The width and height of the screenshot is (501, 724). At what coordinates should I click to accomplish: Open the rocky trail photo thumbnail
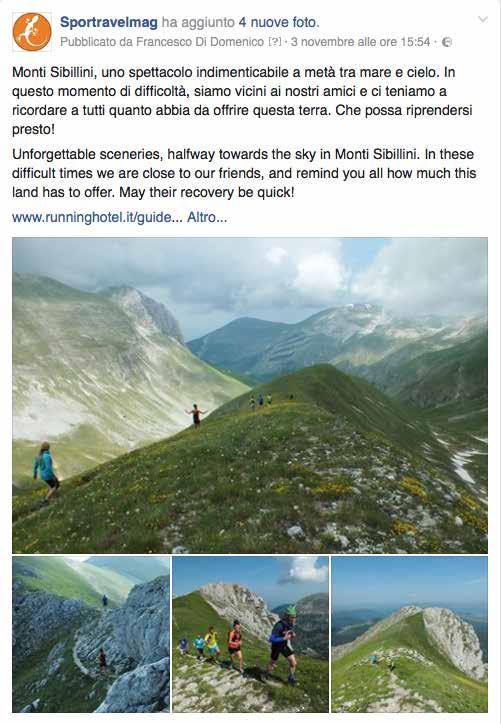(x=91, y=634)
